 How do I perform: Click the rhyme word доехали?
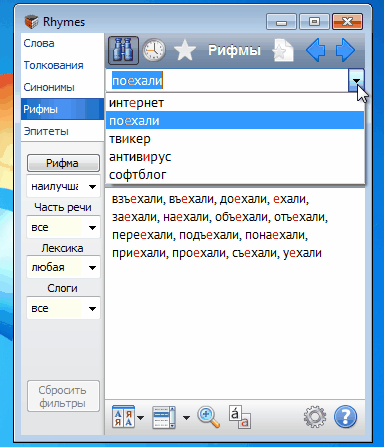[243, 199]
